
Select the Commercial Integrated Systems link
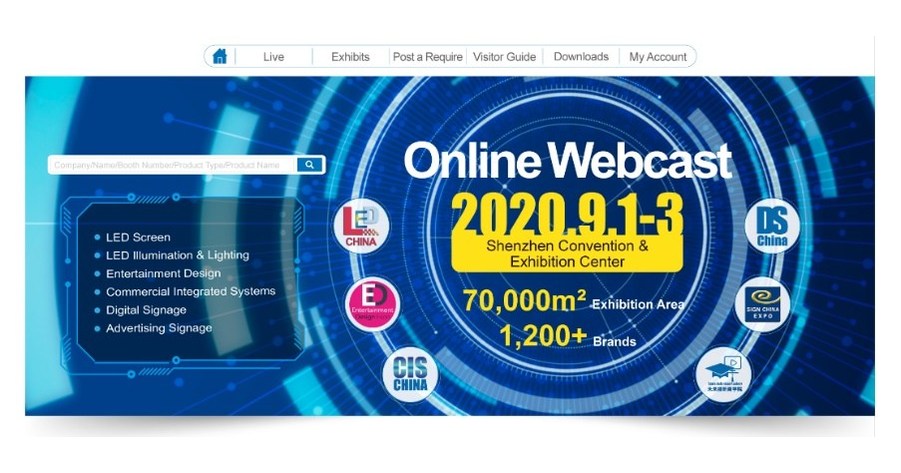click(x=190, y=292)
